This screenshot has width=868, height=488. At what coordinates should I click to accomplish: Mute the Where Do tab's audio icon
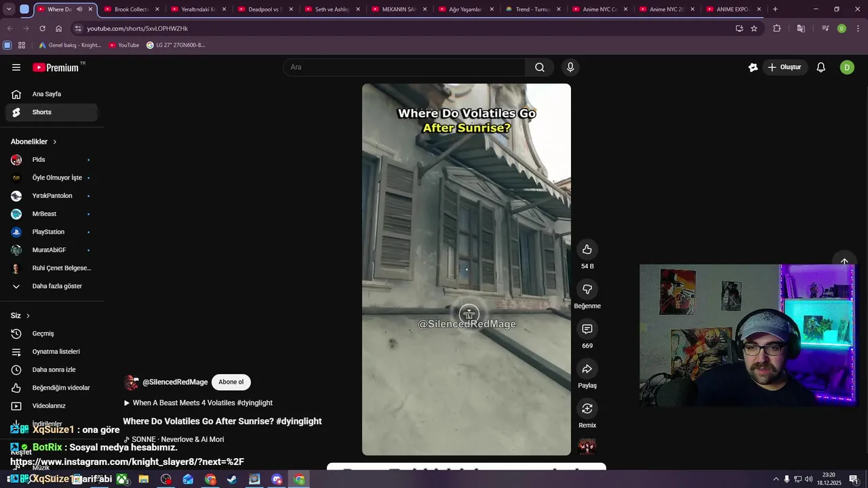coord(79,9)
